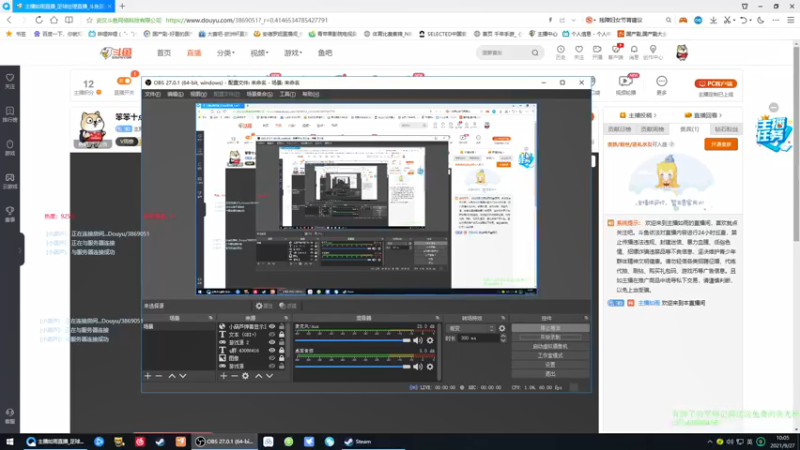Image resolution: width=800 pixels, height=450 pixels.
Task: Toggle lock on 文本 (GDI+) source
Action: pos(282,335)
